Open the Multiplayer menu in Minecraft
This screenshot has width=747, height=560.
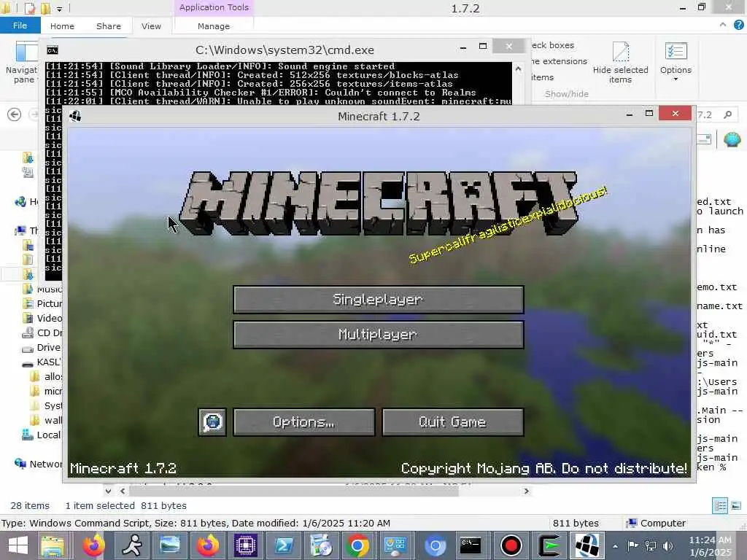[x=379, y=334]
